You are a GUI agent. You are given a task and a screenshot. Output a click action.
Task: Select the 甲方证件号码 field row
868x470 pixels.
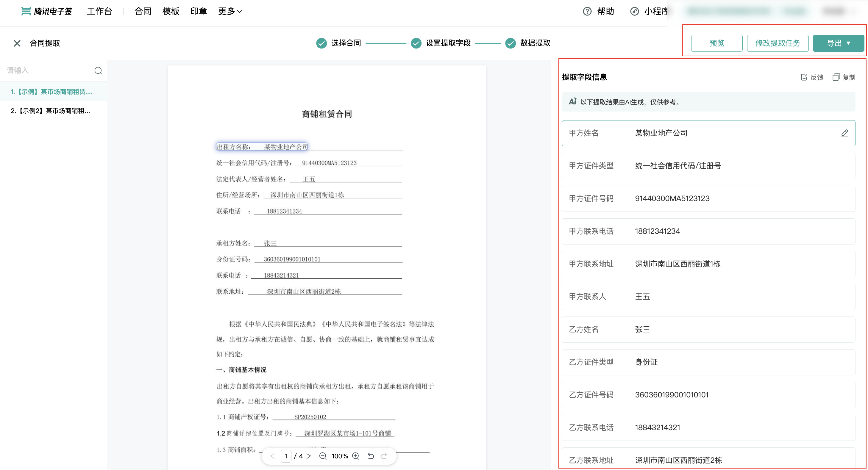click(x=709, y=199)
